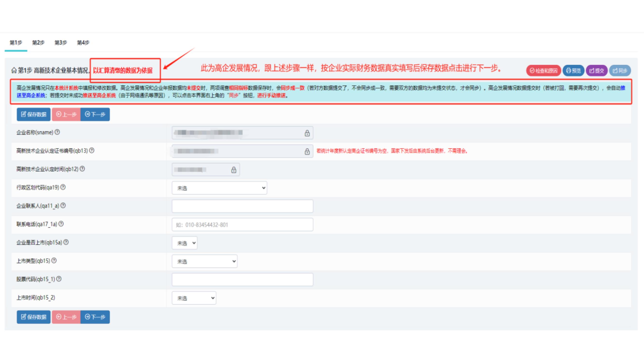This screenshot has height=362, width=644.
Task: Click help icon beside 联系电话(qa17_1a)
Action: click(x=61, y=224)
